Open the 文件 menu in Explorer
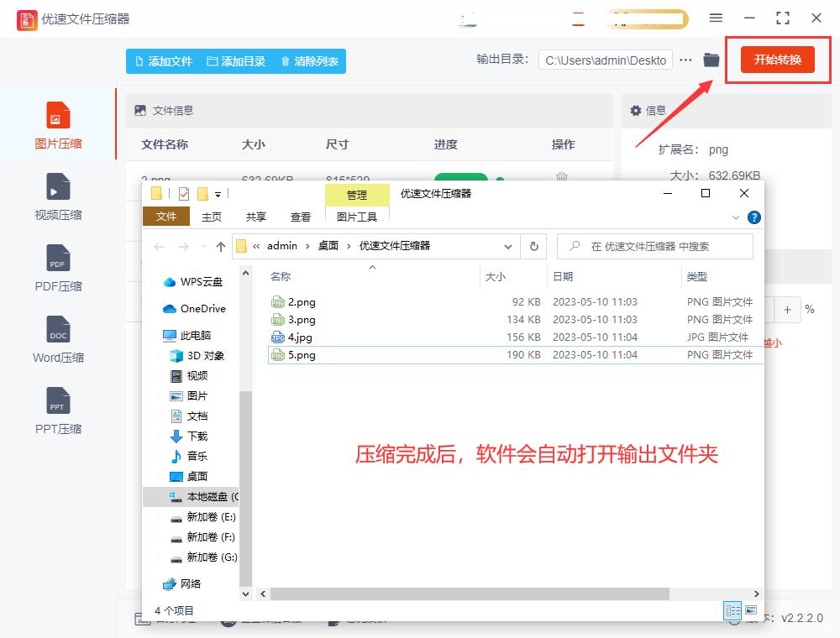The height and width of the screenshot is (638, 840). pyautogui.click(x=165, y=216)
